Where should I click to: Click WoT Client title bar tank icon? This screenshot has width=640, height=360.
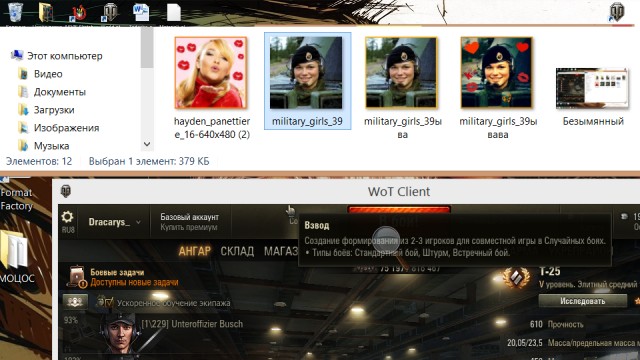[x=66, y=191]
